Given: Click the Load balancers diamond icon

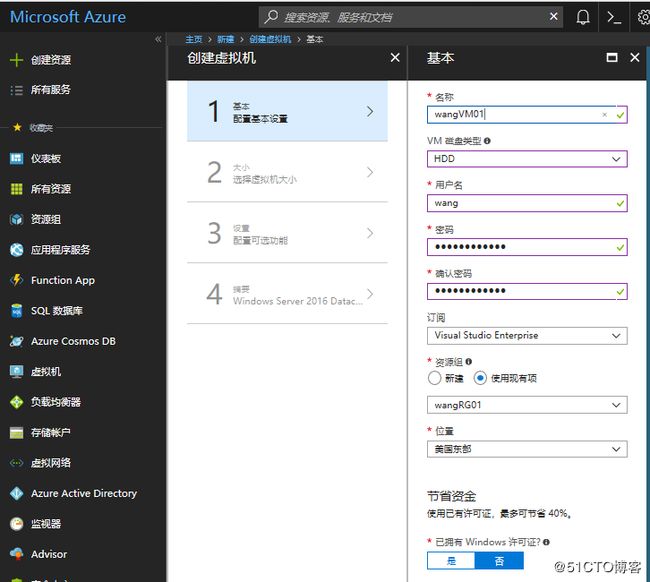Looking at the screenshot, I should 17,402.
